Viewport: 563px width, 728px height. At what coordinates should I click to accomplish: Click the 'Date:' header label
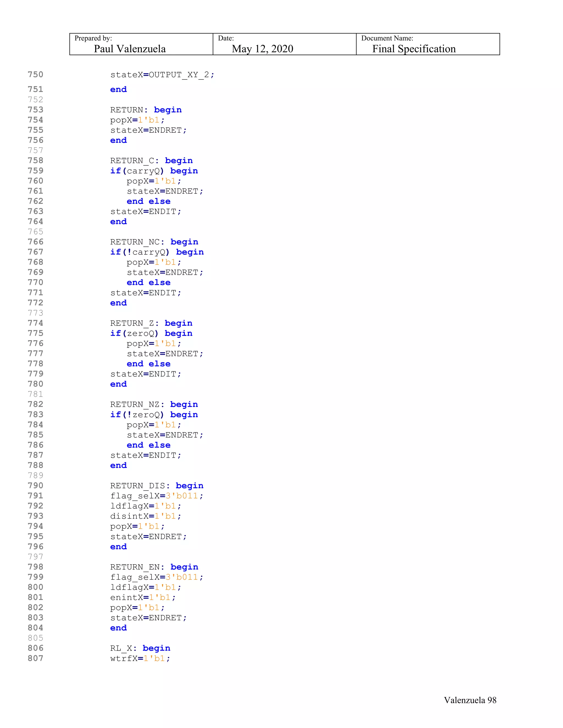point(226,38)
